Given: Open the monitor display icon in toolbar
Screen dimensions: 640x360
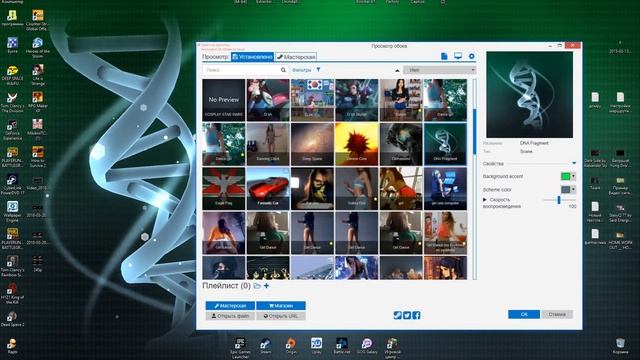Looking at the screenshot, I should [458, 56].
